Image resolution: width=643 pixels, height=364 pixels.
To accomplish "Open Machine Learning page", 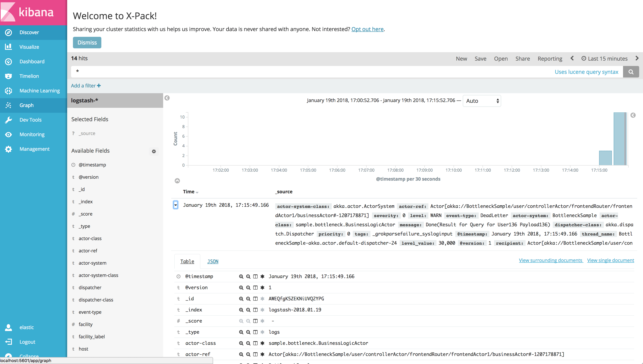I will point(34,91).
